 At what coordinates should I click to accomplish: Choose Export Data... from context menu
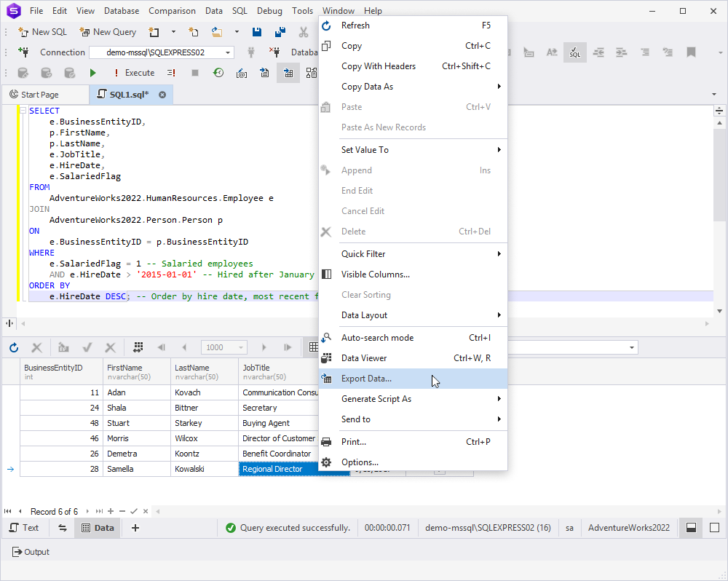coord(414,379)
